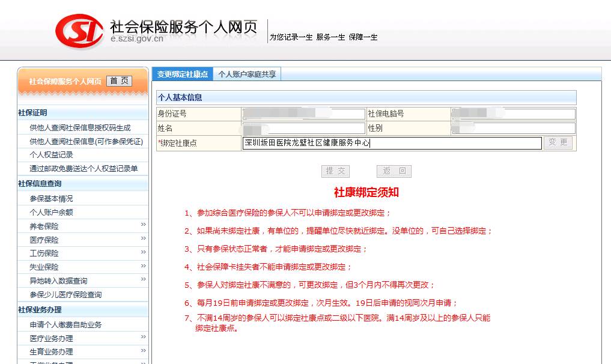This screenshot has height=364, width=611.
Task: Open 个人账户余额 sidebar link
Action: [52, 213]
